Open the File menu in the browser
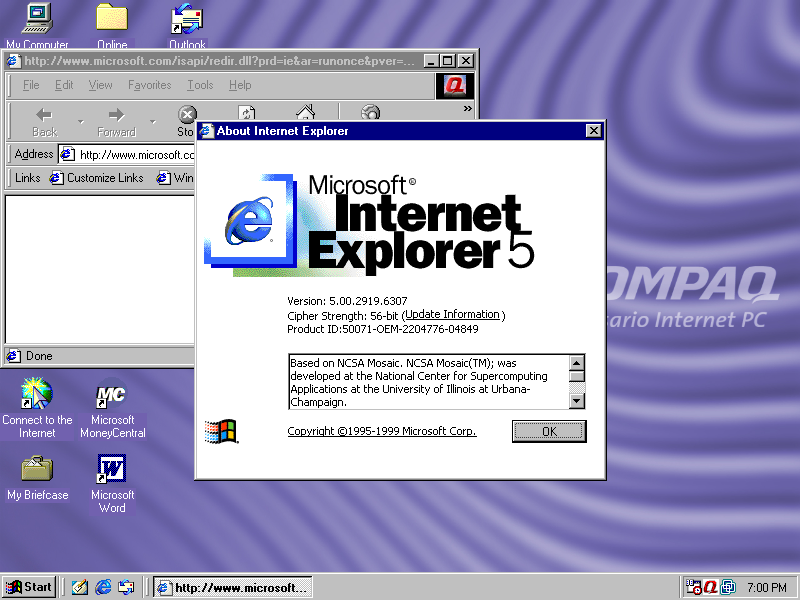Image resolution: width=800 pixels, height=600 pixels. point(31,85)
